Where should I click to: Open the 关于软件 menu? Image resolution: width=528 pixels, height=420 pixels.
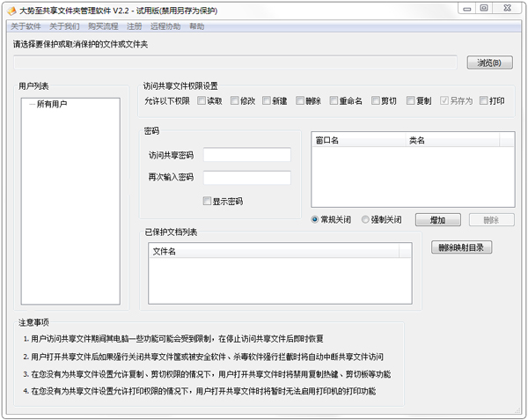(26, 26)
